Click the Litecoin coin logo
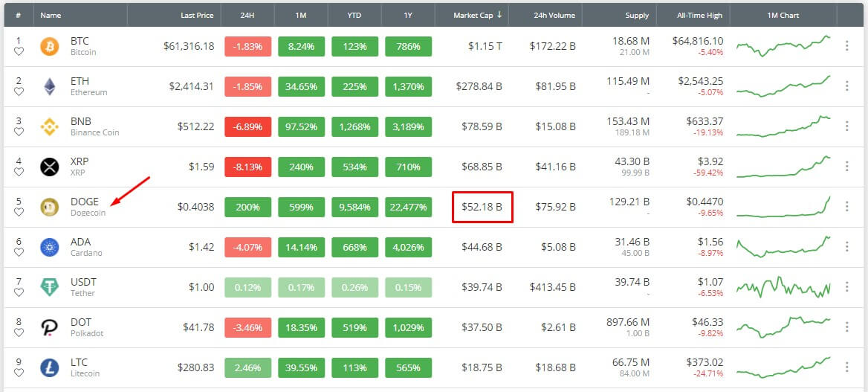This screenshot has height=392, width=868. [50, 367]
